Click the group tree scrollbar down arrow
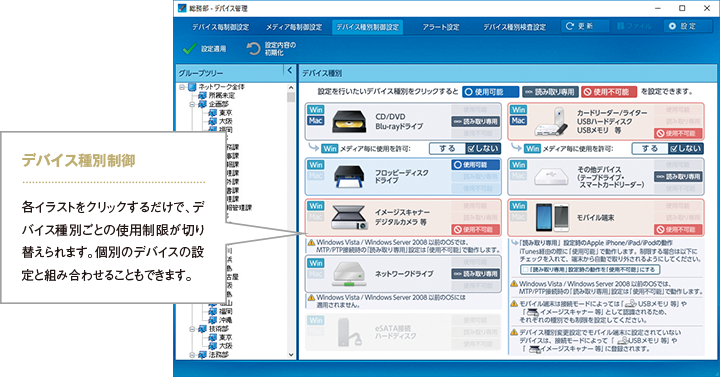The image size is (720, 377). [x=291, y=354]
